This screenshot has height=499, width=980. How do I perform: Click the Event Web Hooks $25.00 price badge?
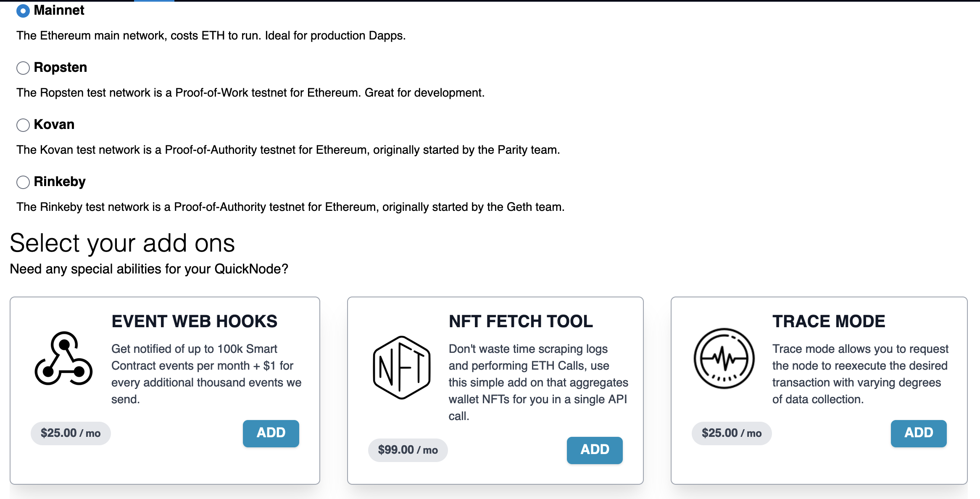coord(71,433)
